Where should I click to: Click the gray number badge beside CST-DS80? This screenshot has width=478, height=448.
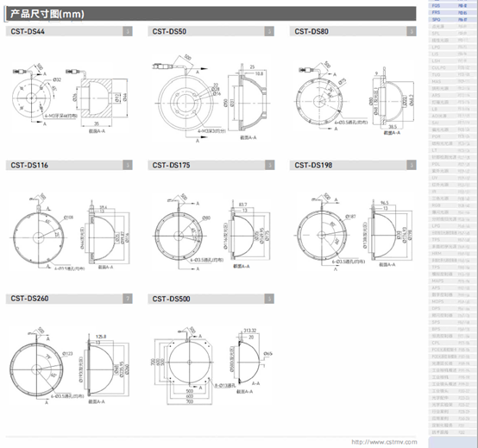pos(412,31)
